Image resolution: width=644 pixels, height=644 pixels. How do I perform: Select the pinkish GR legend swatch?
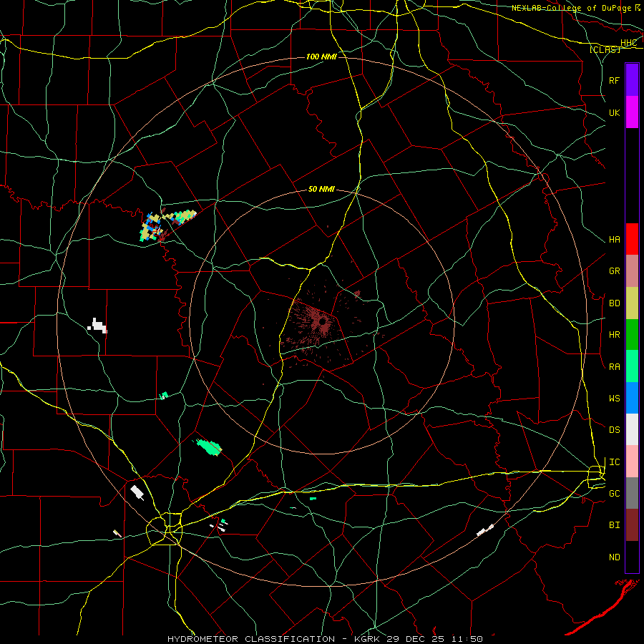(632, 270)
